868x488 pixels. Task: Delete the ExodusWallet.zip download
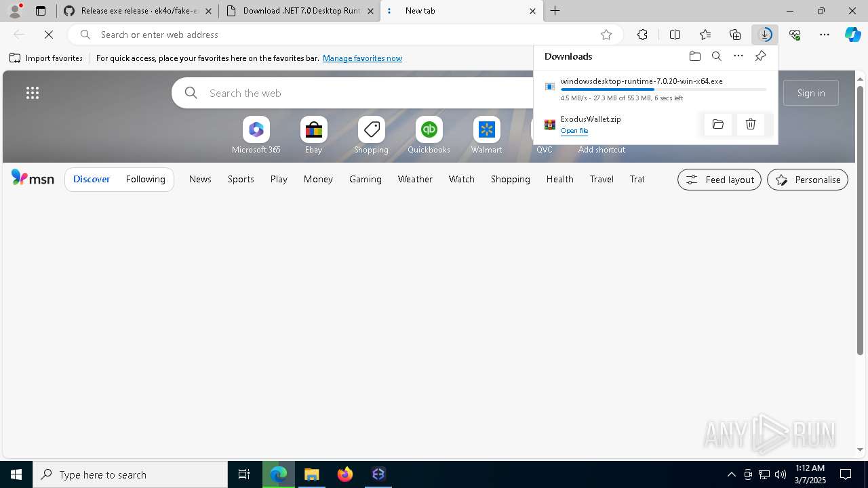pos(751,124)
